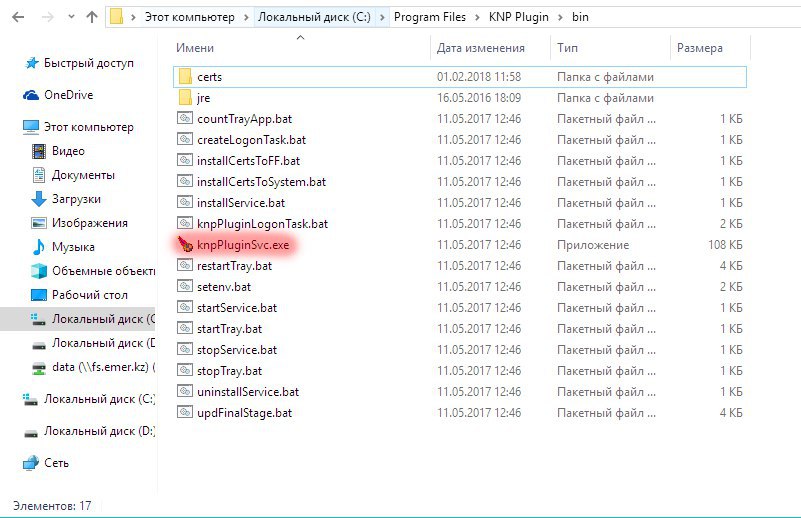
Task: Open data (\\fs.emer.kz) network drive
Action: [93, 367]
